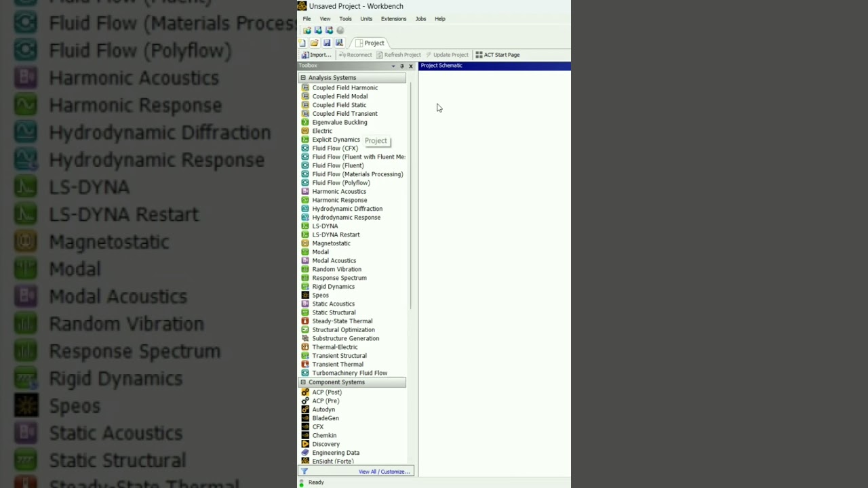Click the Harmonic Acoustics icon
This screenshot has height=488, width=868.
(x=305, y=192)
